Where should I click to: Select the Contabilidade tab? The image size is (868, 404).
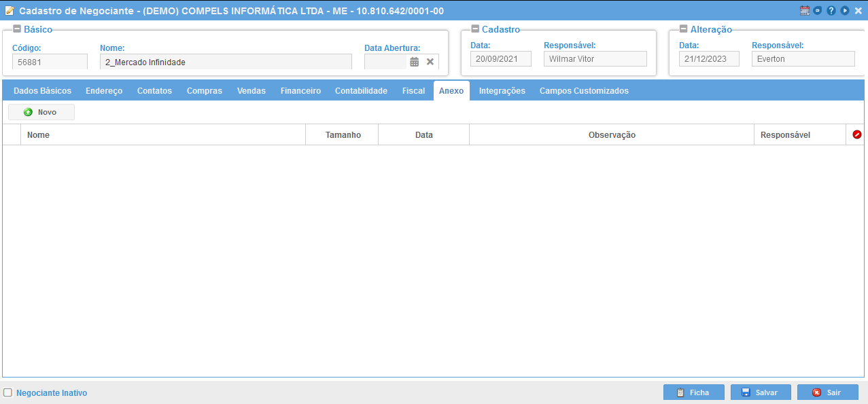[x=361, y=91]
